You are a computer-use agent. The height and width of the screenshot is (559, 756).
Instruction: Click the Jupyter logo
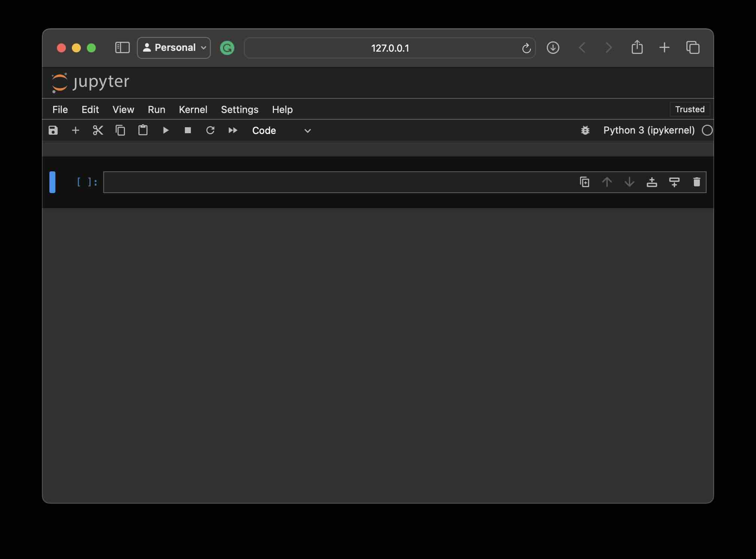[x=91, y=82]
